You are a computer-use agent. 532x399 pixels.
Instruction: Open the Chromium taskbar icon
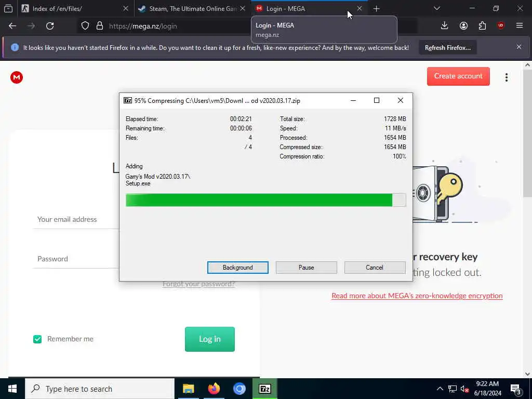(239, 389)
